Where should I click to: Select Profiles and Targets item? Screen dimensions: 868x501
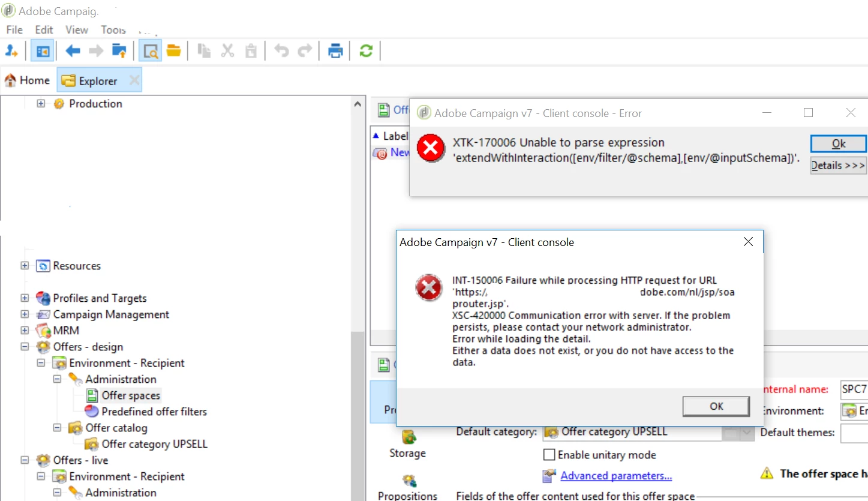pos(100,298)
